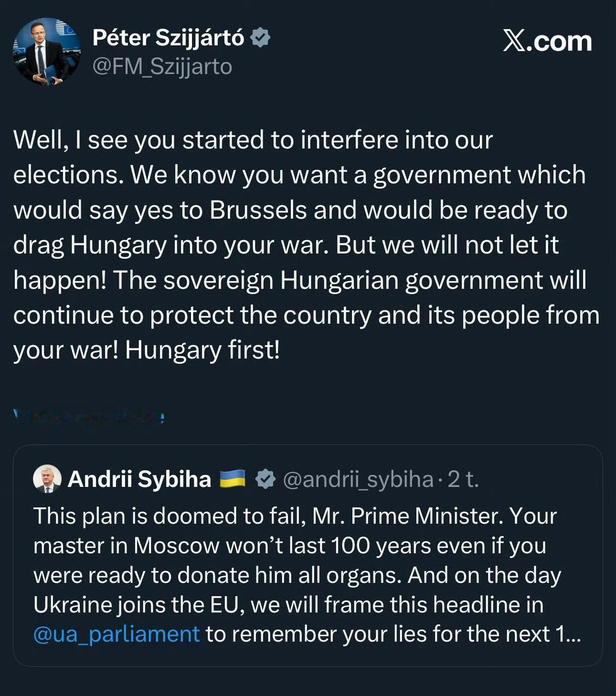The height and width of the screenshot is (696, 616).
Task: Open Andrii Sybiha's small avatar
Action: (47, 479)
